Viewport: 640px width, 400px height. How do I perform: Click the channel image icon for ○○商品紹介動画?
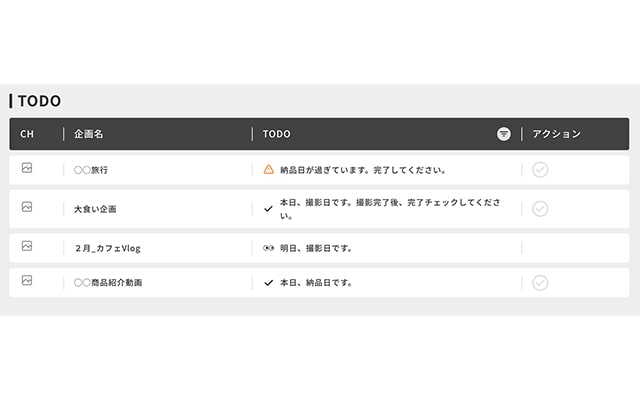pos(27,280)
